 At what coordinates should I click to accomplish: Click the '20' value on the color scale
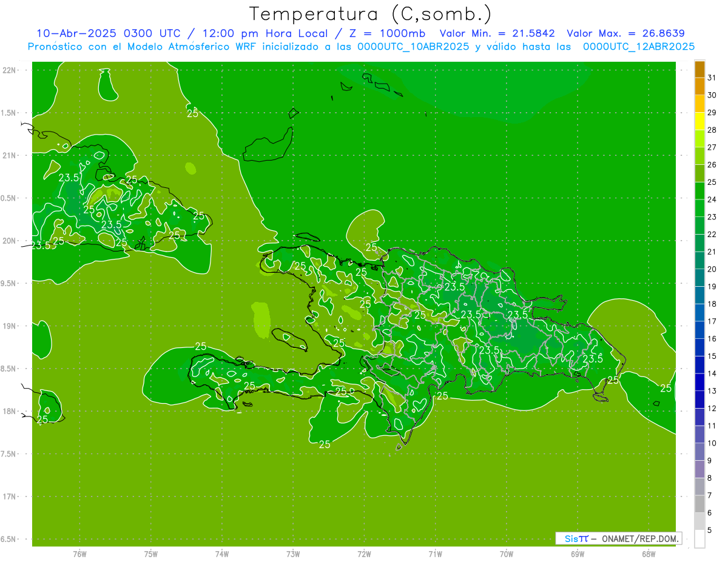pyautogui.click(x=712, y=269)
